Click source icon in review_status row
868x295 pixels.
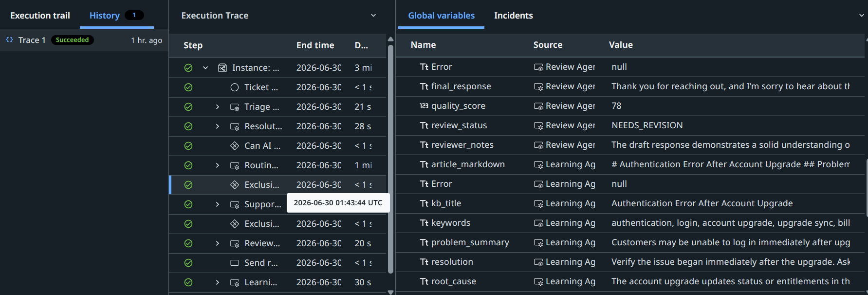click(x=538, y=125)
